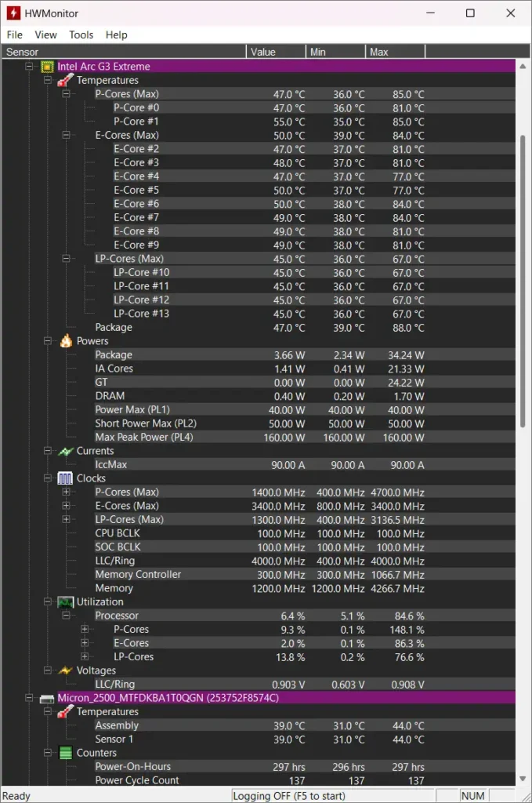Screen dimensions: 532x803
Task: Click the Micron Temperatures thermometer icon
Action: coord(66,712)
